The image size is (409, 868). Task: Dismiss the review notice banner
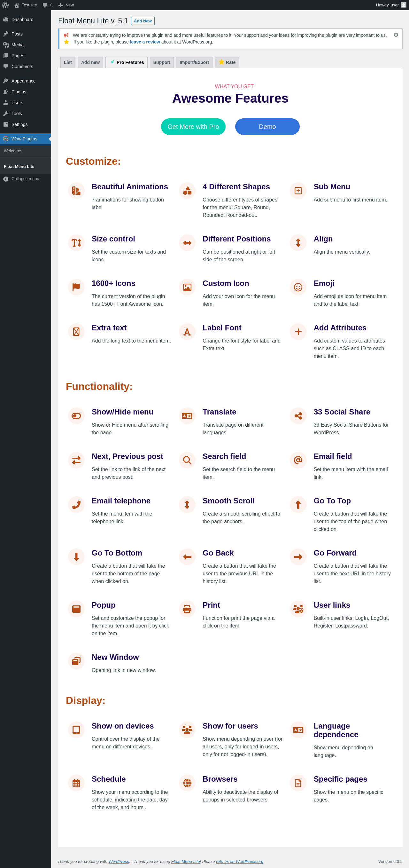click(396, 35)
